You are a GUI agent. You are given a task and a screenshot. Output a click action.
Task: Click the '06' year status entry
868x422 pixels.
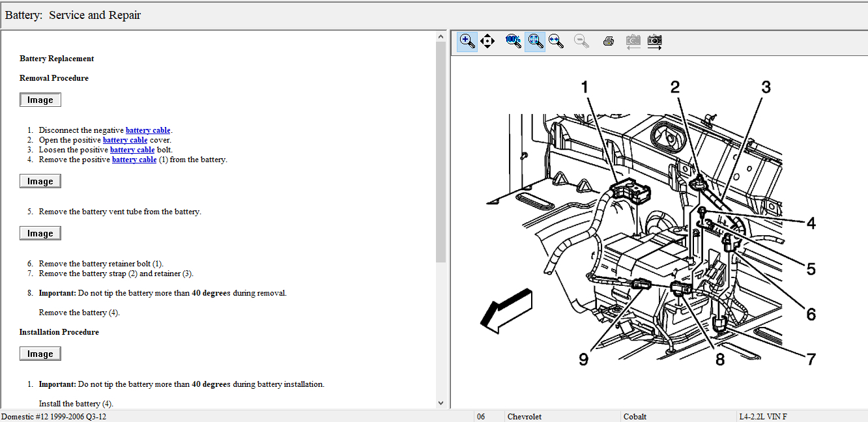click(x=481, y=416)
